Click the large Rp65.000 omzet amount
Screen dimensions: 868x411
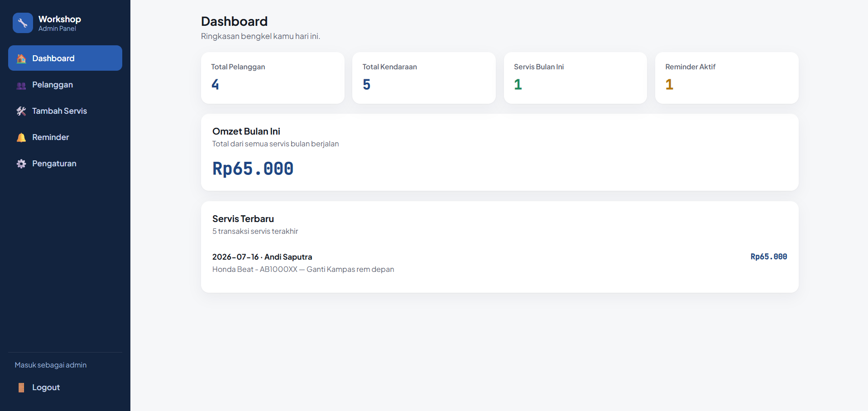[x=253, y=169]
